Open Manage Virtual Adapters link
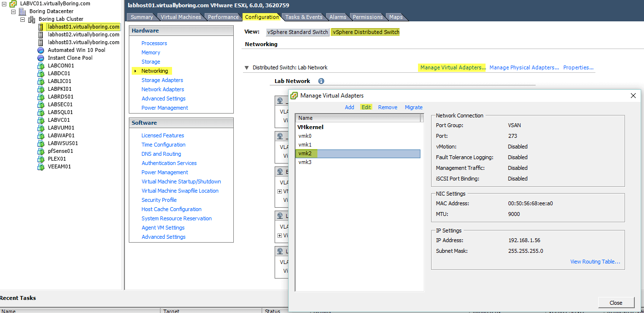The width and height of the screenshot is (644, 313). tap(453, 67)
